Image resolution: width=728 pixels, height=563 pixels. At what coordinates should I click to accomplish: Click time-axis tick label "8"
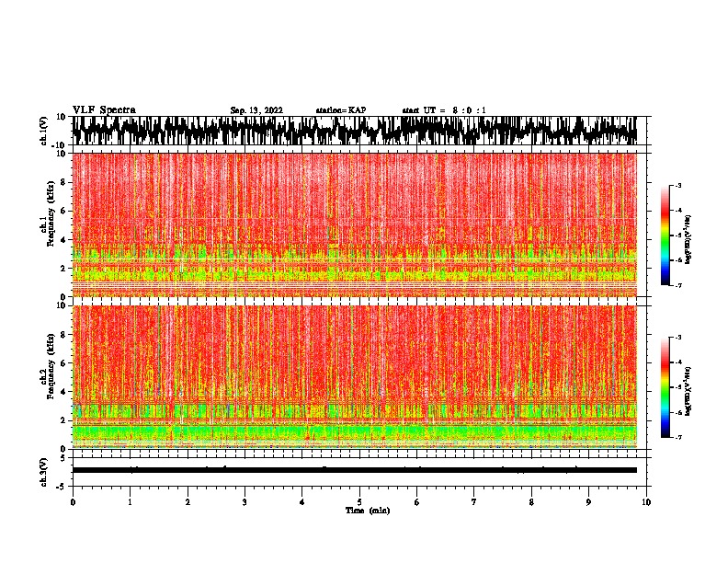pos(531,502)
